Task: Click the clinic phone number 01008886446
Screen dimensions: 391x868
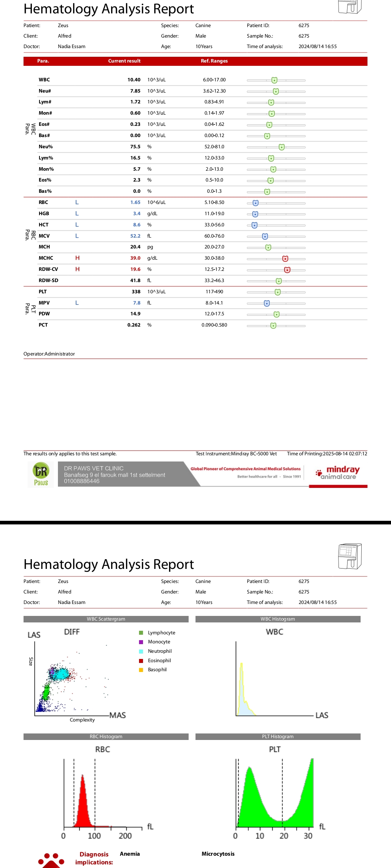Action: tap(82, 481)
